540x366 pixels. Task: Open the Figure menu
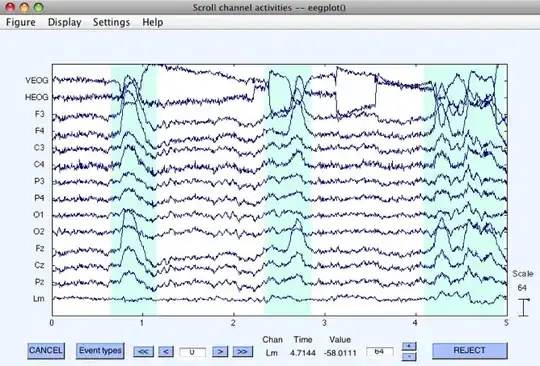[x=21, y=22]
